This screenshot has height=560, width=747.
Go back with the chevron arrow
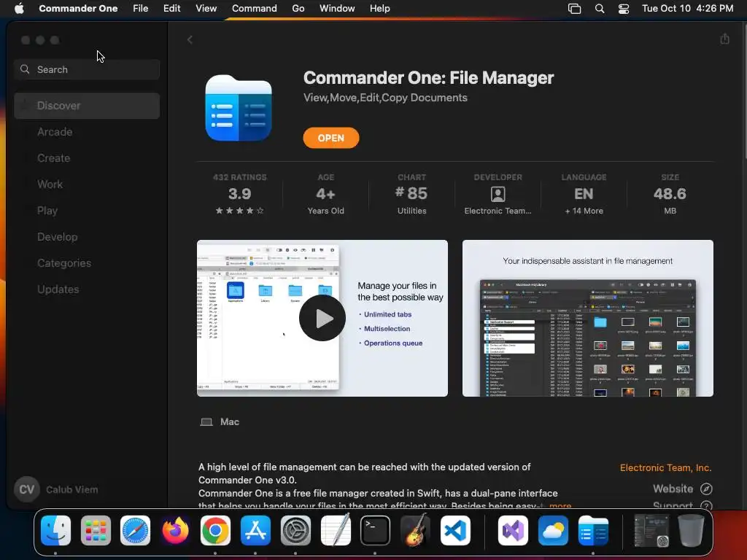pos(190,39)
